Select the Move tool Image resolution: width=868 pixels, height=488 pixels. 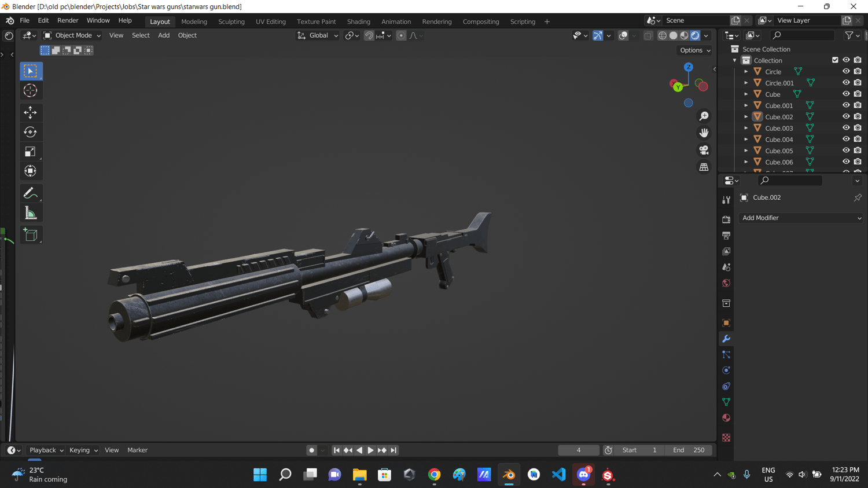click(30, 112)
